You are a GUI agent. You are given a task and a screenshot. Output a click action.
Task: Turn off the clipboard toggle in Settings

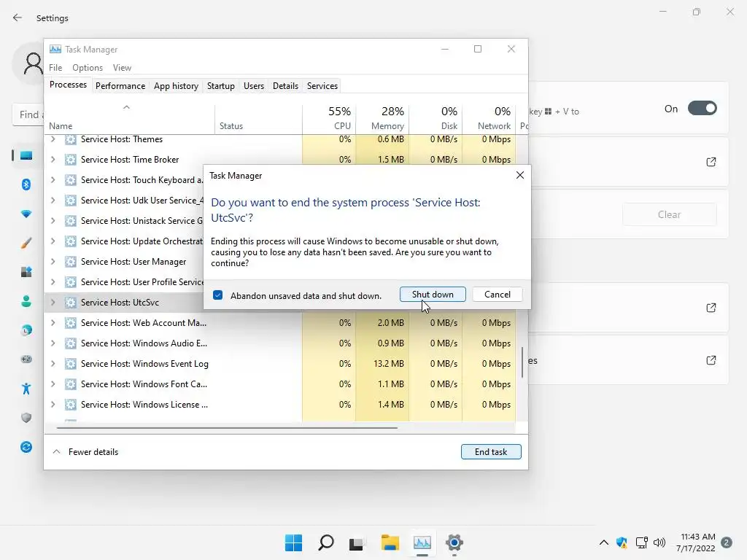(x=702, y=109)
